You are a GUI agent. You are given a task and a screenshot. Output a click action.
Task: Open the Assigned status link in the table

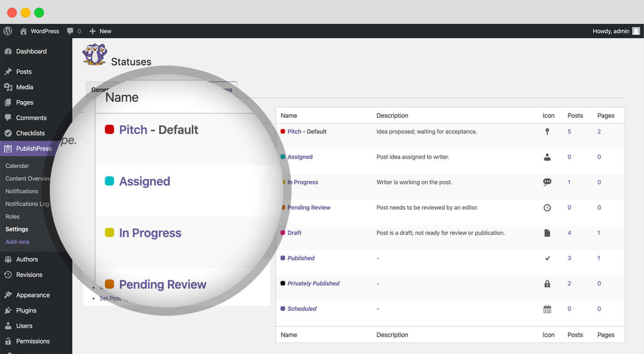[x=300, y=157]
